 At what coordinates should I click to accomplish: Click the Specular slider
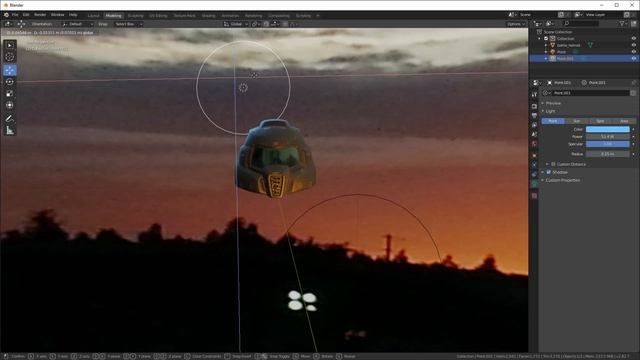[x=608, y=144]
